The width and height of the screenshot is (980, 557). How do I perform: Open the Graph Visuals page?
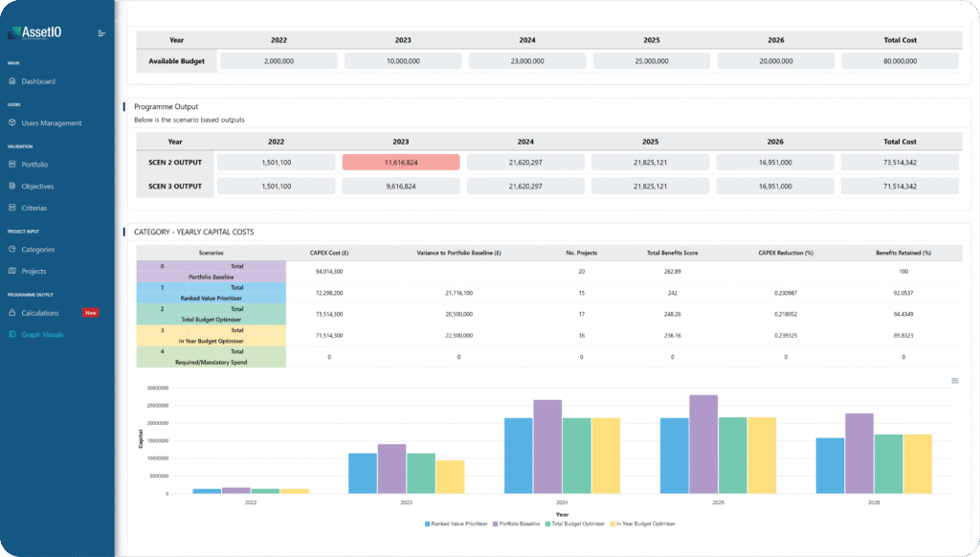tap(43, 335)
